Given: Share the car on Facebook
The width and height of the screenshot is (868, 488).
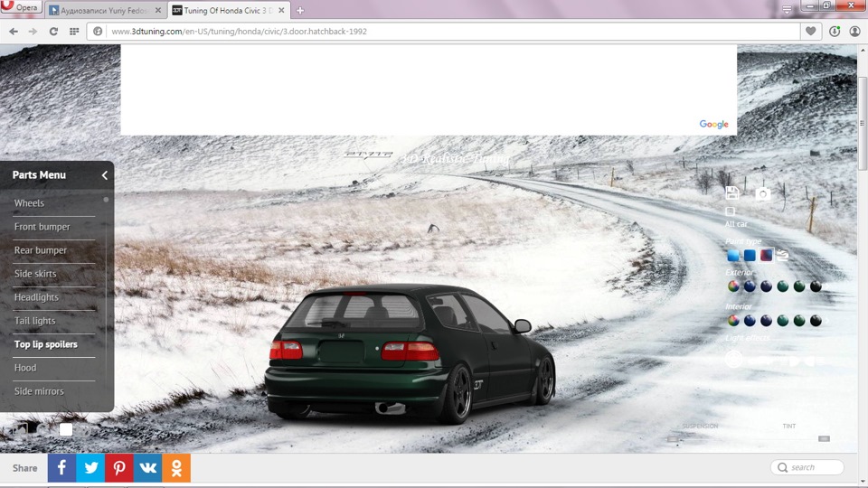Looking at the screenshot, I should pyautogui.click(x=61, y=467).
